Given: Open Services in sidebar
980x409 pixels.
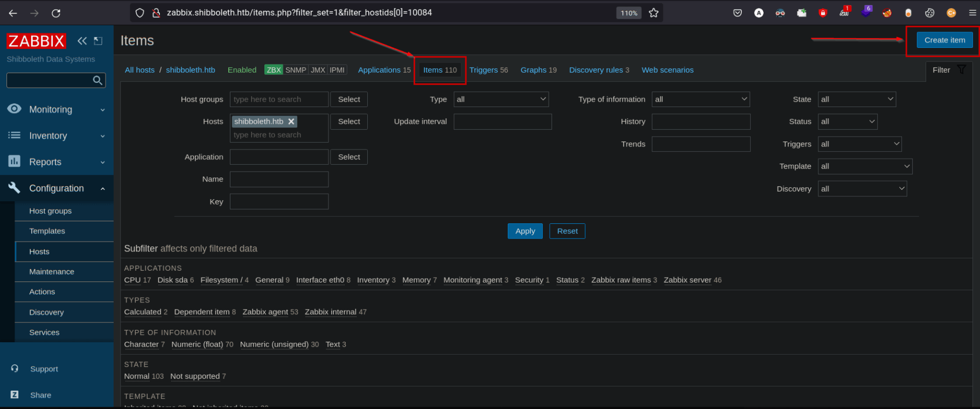Looking at the screenshot, I should pyautogui.click(x=64, y=333).
